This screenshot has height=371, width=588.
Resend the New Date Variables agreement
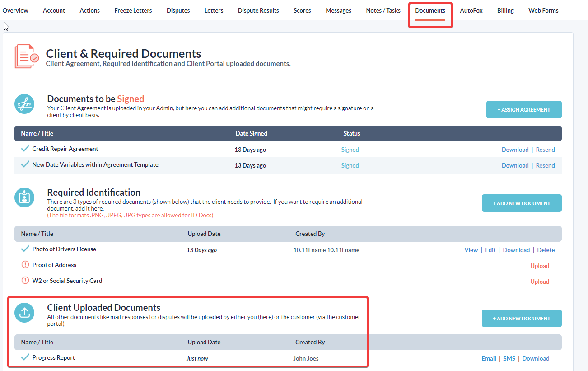[545, 165]
